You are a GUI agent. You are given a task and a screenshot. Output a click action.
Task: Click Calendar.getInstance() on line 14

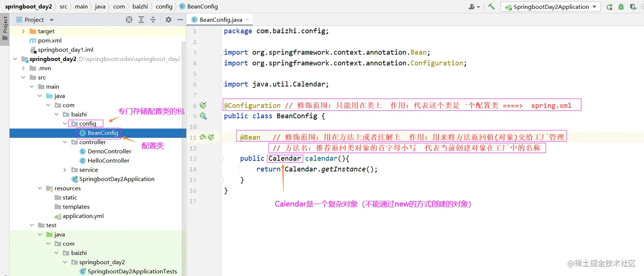click(329, 169)
